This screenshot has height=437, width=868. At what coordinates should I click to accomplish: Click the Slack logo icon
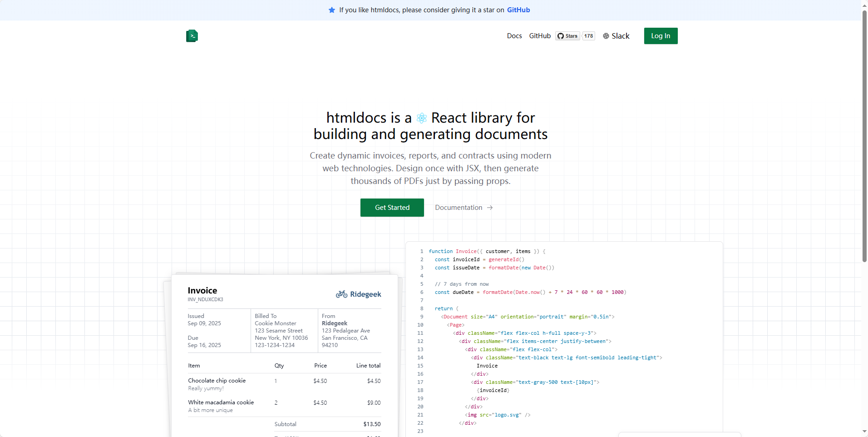tap(606, 36)
